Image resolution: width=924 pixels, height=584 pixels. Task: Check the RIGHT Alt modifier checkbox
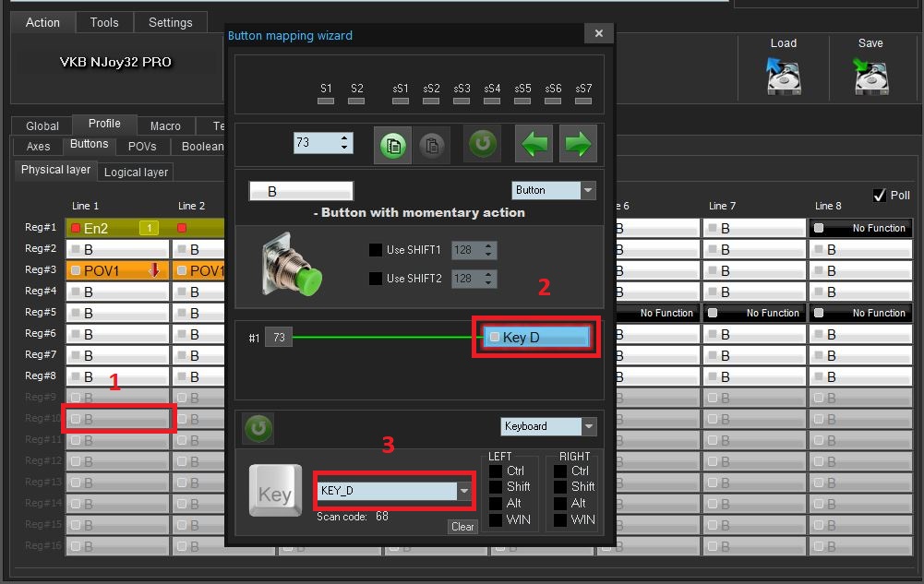[559, 504]
